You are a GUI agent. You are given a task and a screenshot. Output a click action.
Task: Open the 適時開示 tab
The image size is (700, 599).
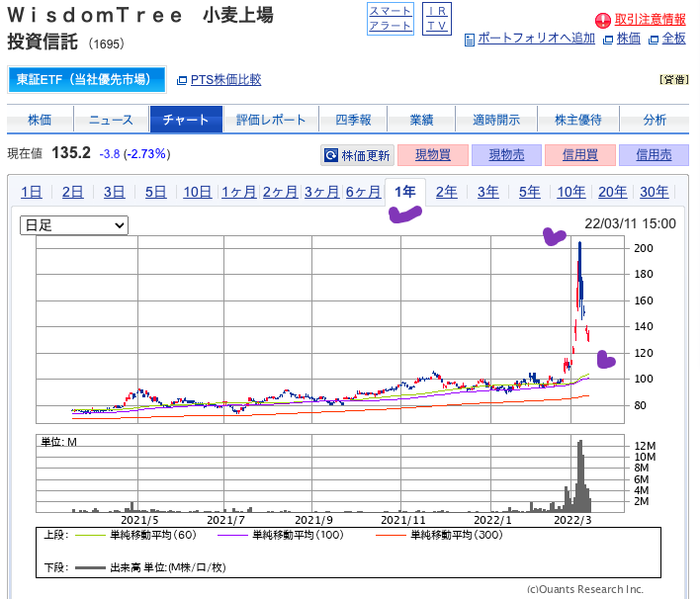click(x=496, y=120)
